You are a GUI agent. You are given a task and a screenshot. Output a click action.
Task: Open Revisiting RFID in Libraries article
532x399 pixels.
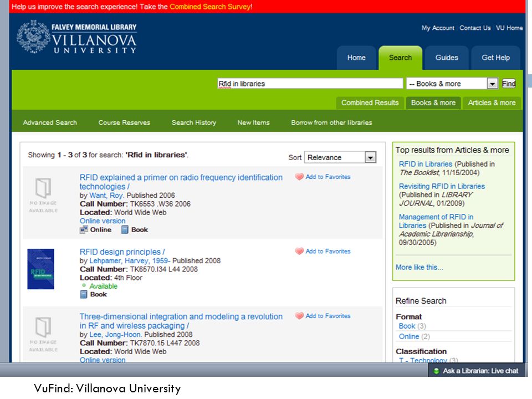coord(442,186)
